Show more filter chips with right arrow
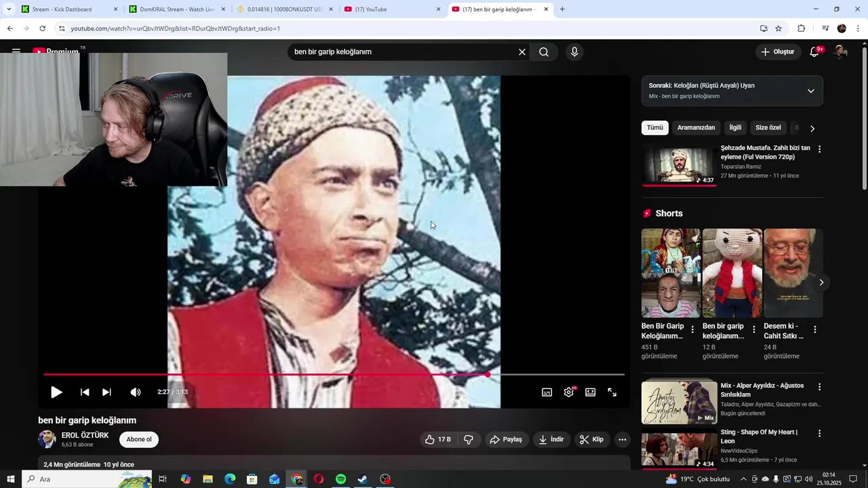The height and width of the screenshot is (488, 868). (812, 128)
